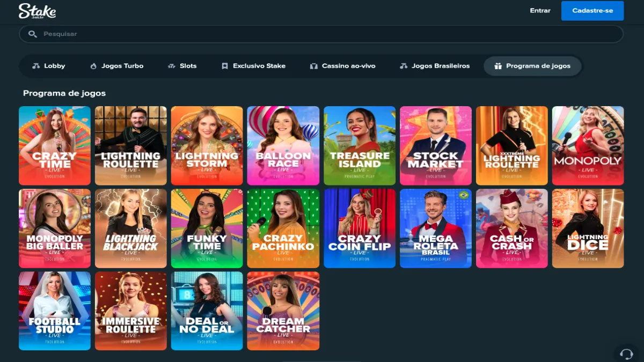Switch to the Jogos Turbo tab
The height and width of the screenshot is (362, 644).
(x=117, y=66)
